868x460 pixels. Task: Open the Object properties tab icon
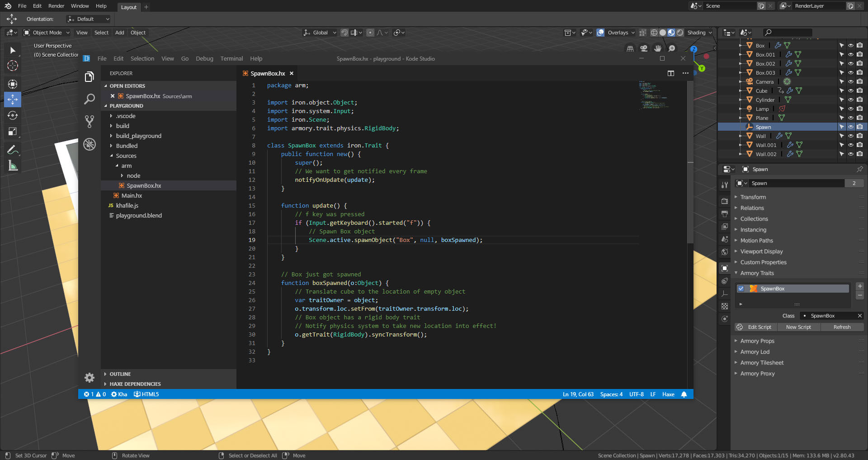click(x=725, y=268)
